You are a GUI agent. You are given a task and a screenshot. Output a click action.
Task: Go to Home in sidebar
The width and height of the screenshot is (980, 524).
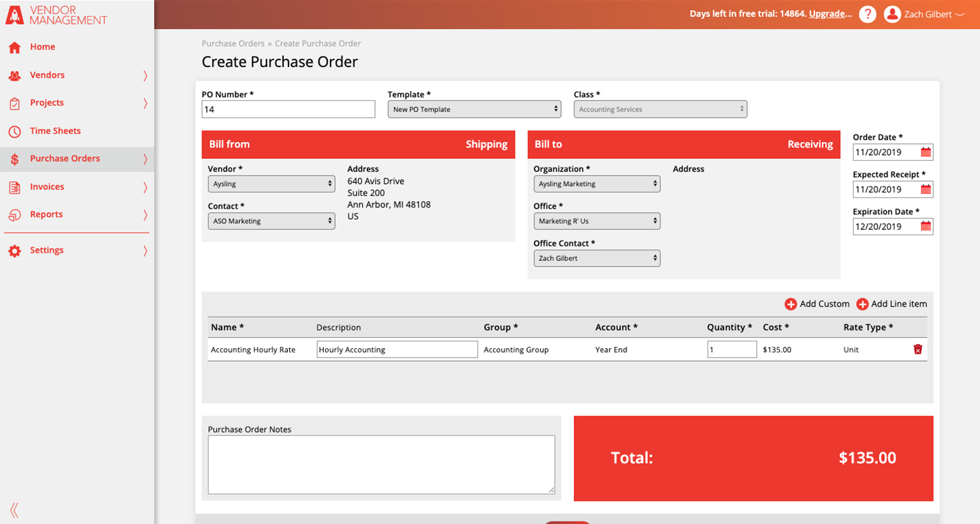click(43, 47)
